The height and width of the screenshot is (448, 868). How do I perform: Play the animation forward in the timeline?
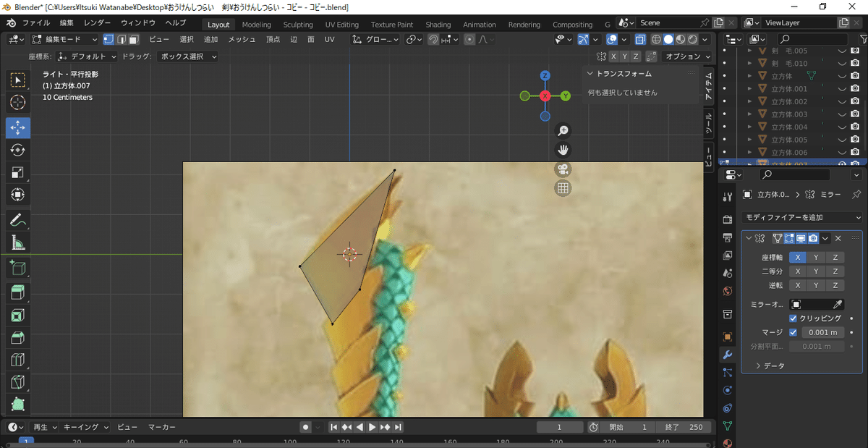click(373, 427)
